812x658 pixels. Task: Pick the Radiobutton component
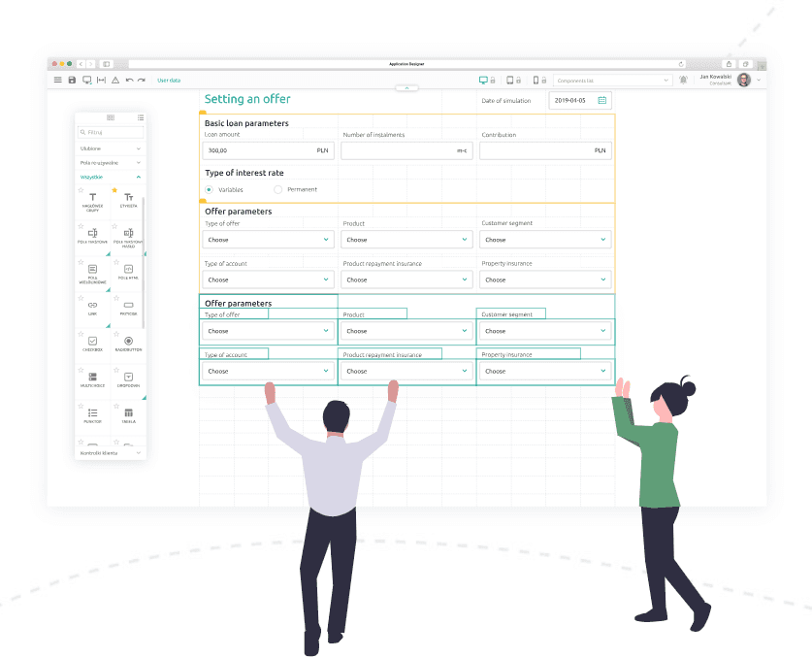click(128, 344)
